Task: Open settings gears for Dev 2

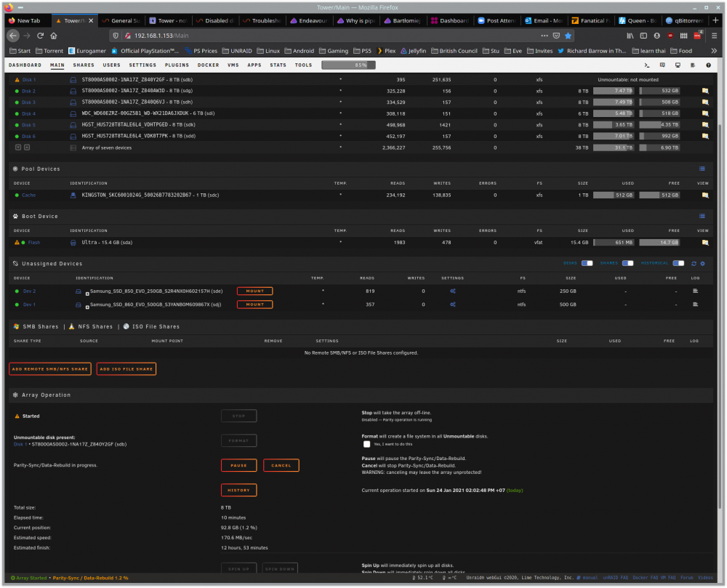Action: coord(452,291)
